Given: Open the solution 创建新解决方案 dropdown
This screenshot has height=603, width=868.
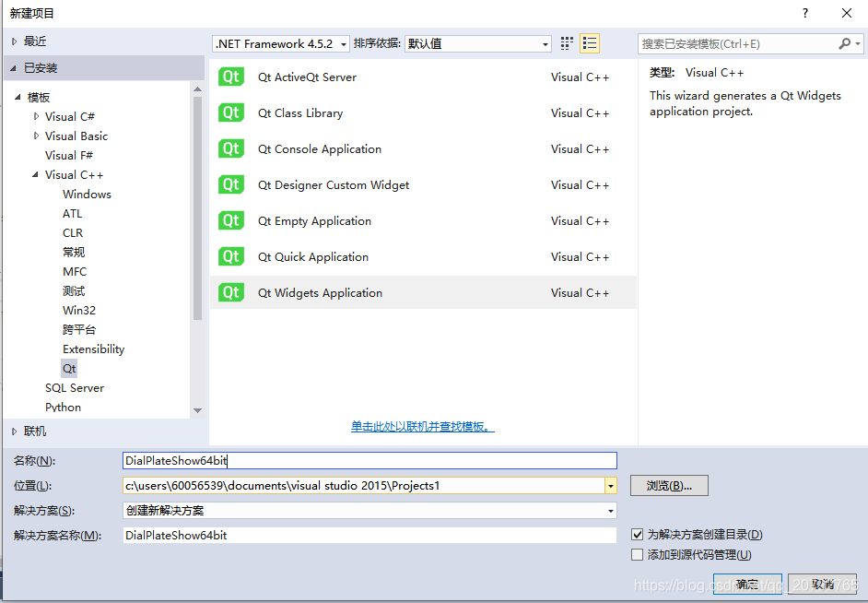Looking at the screenshot, I should pos(369,511).
